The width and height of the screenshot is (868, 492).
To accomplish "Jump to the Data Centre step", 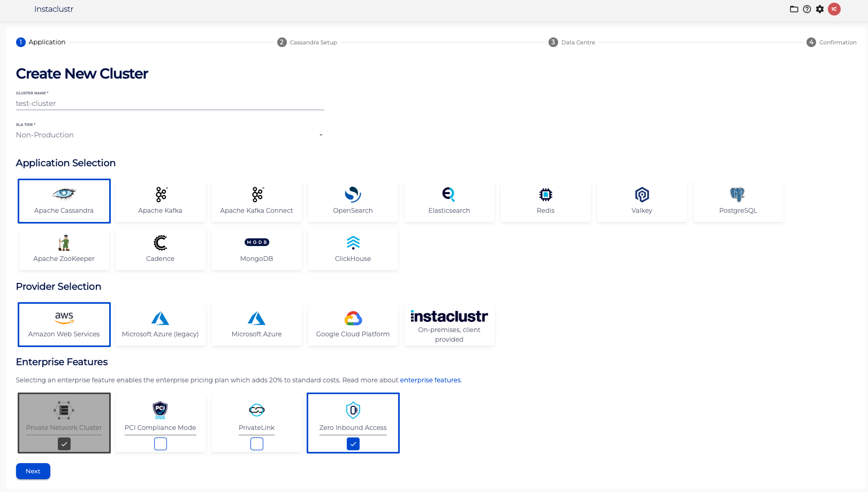I will pos(572,42).
